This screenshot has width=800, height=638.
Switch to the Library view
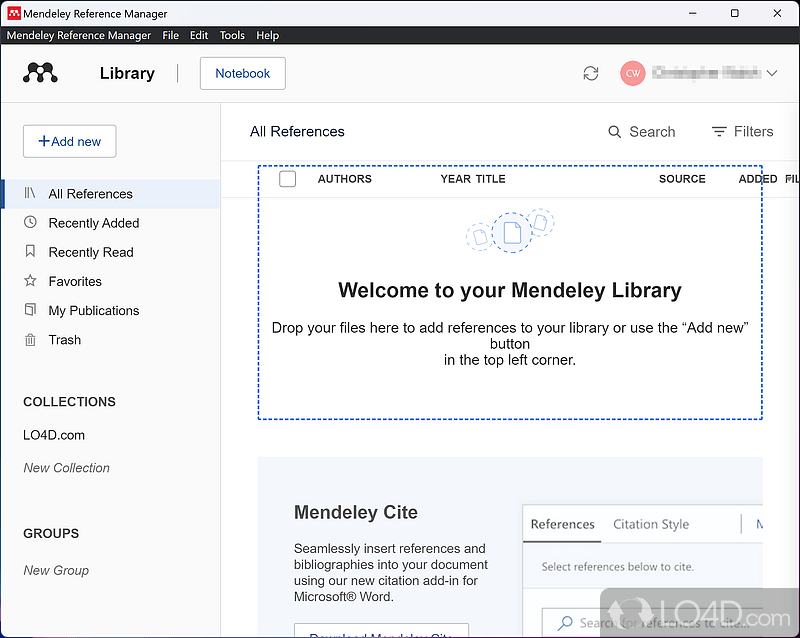coord(127,73)
